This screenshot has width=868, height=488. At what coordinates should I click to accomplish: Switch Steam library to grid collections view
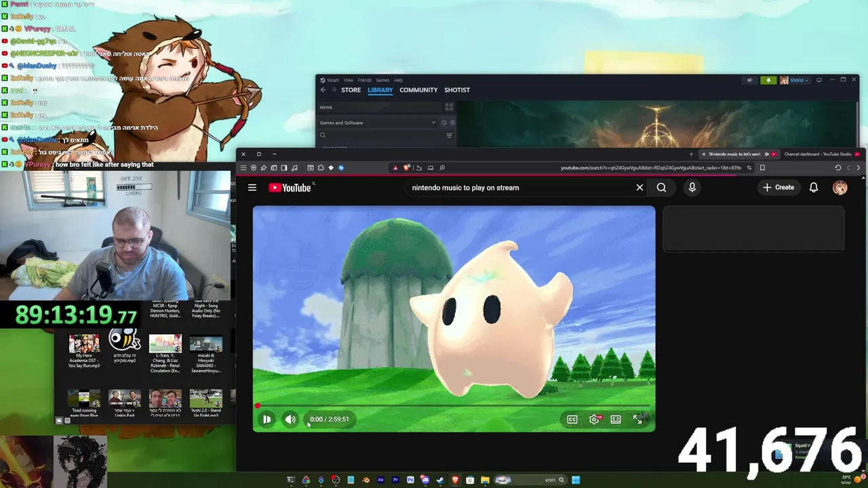click(448, 107)
